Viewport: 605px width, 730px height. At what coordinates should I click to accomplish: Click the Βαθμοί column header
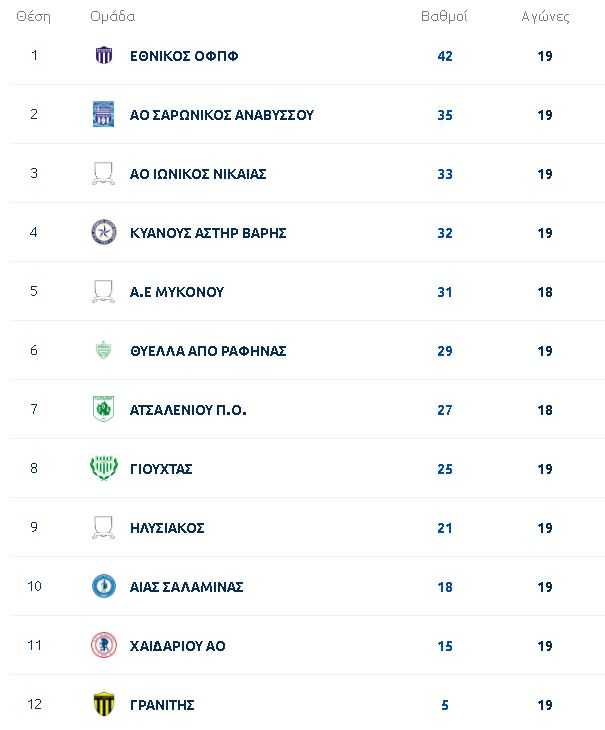click(x=444, y=17)
